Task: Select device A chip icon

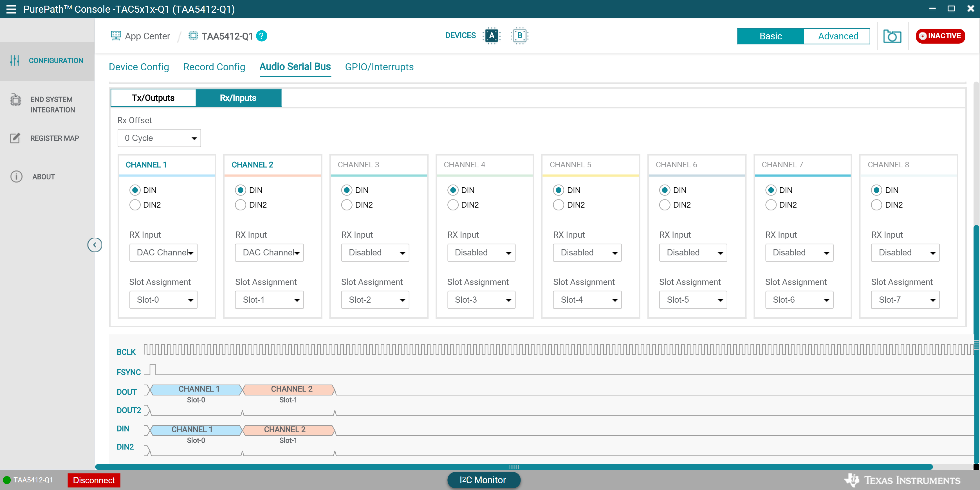Action: click(492, 36)
